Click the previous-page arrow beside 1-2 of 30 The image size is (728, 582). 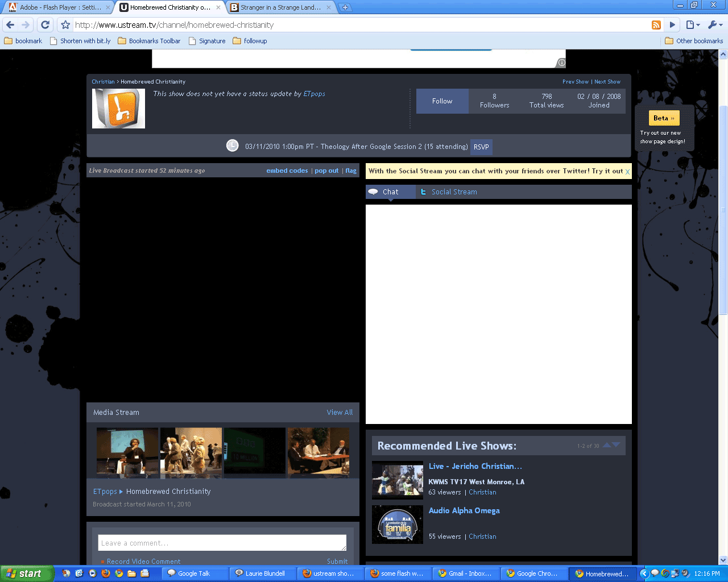pyautogui.click(x=608, y=445)
